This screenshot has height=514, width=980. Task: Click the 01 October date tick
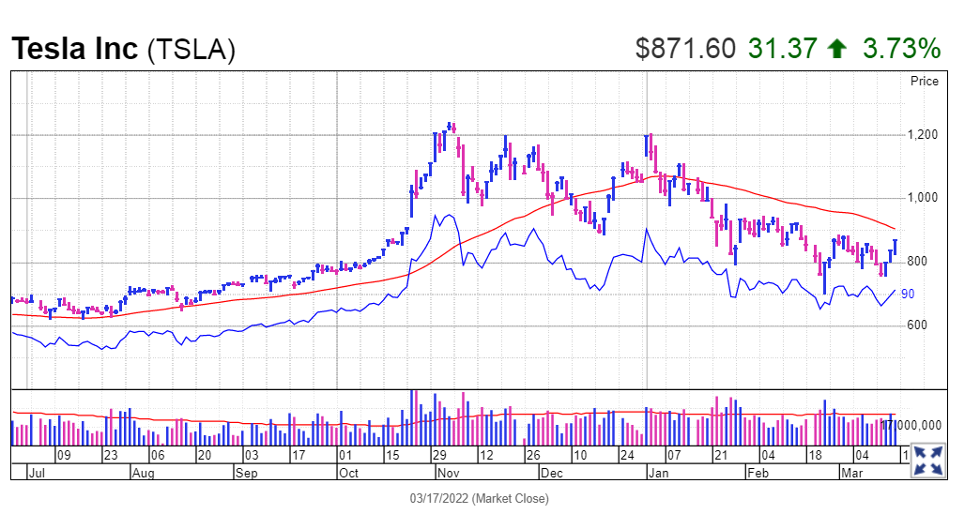point(345,455)
